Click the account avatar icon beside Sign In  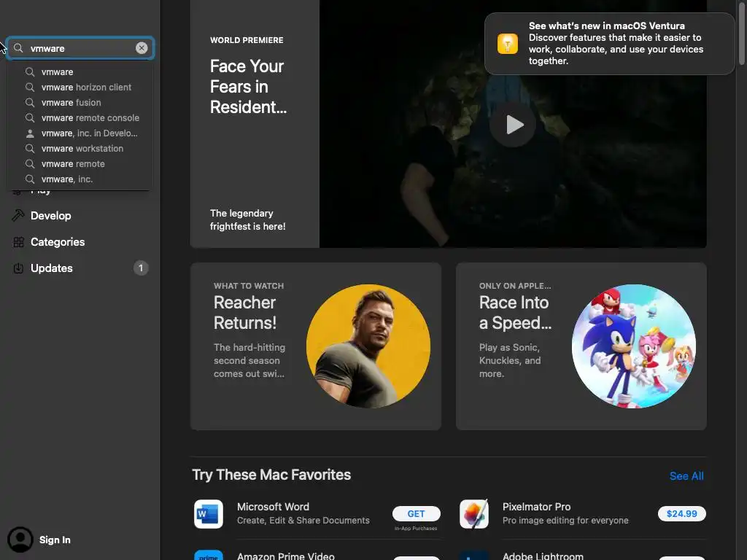[20, 540]
